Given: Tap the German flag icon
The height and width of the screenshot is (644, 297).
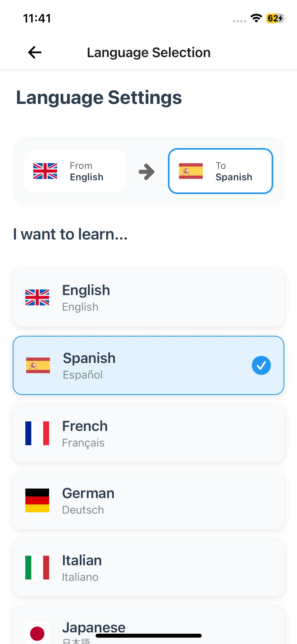Looking at the screenshot, I should (37, 500).
